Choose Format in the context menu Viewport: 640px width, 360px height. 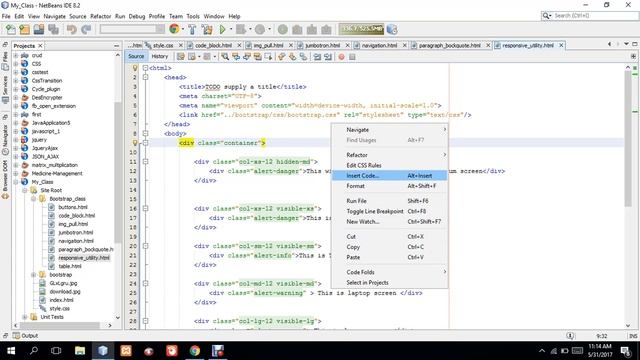389,186
